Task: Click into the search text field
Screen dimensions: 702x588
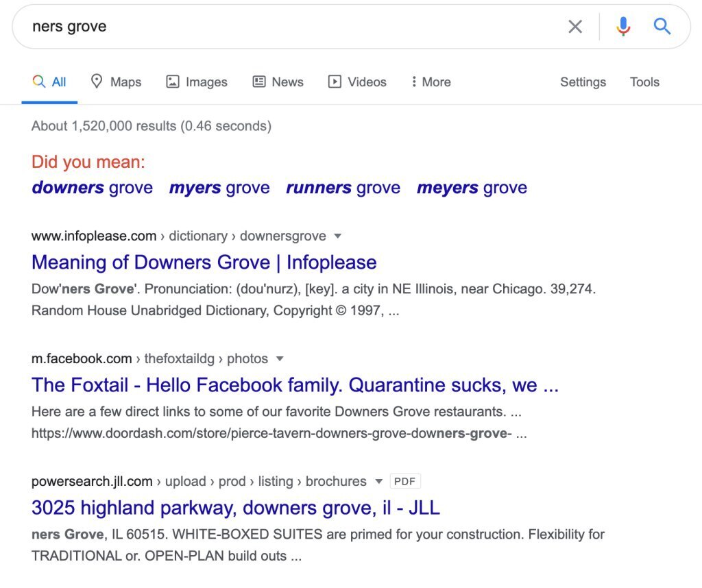Action: click(x=288, y=27)
